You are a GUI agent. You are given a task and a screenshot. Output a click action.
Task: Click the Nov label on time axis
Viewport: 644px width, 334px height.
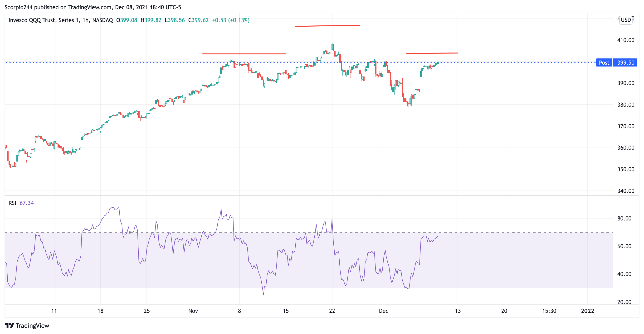click(193, 311)
